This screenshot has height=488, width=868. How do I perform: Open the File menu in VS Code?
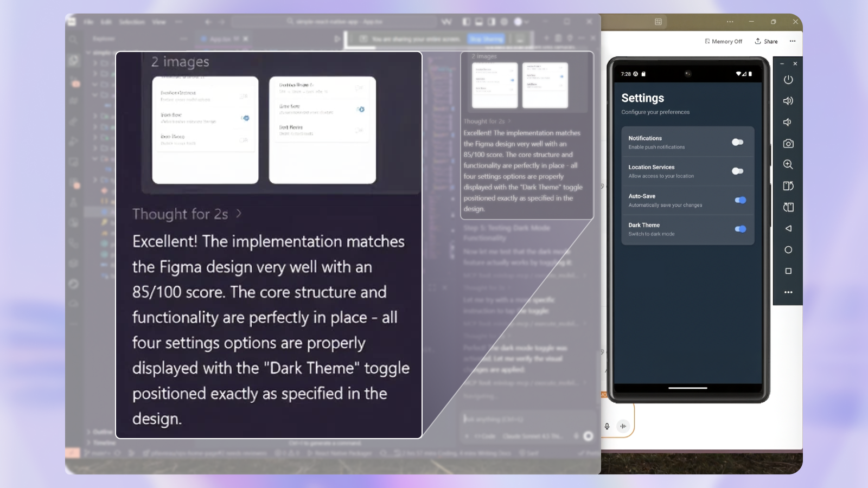(x=88, y=22)
